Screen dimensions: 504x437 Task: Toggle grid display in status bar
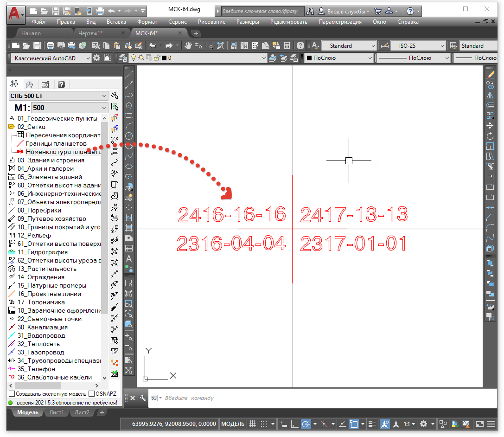pos(252,424)
